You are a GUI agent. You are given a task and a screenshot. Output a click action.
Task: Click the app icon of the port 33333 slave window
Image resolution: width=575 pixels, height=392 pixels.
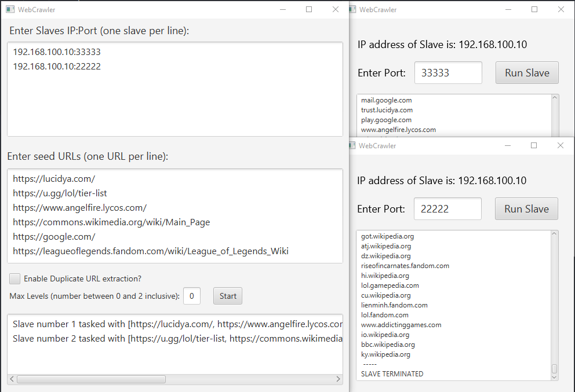click(x=352, y=9)
